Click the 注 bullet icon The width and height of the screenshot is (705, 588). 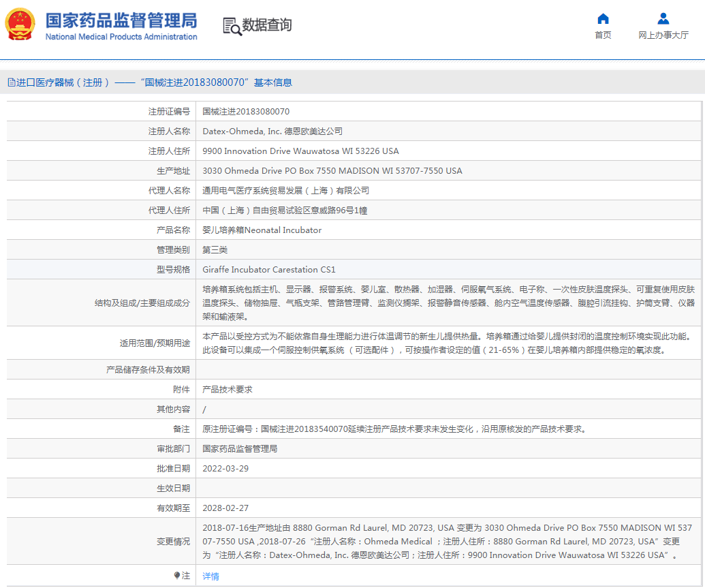177,576
